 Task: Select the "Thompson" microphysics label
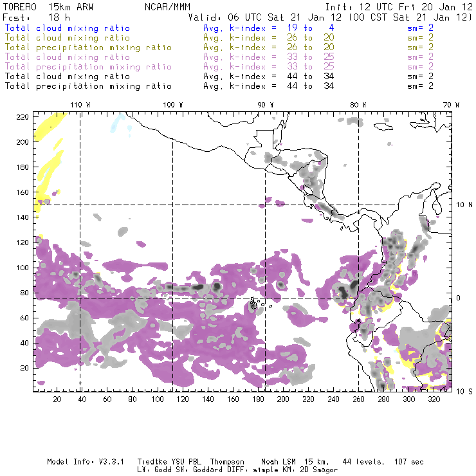coord(227,462)
